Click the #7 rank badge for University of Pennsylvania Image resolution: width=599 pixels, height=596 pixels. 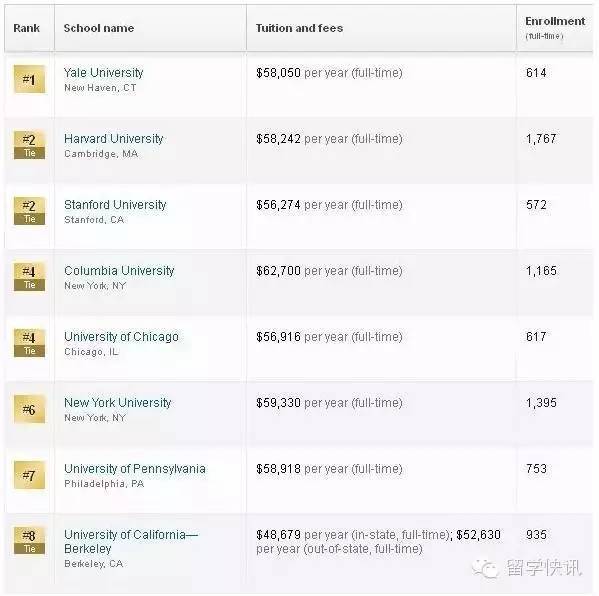point(29,475)
